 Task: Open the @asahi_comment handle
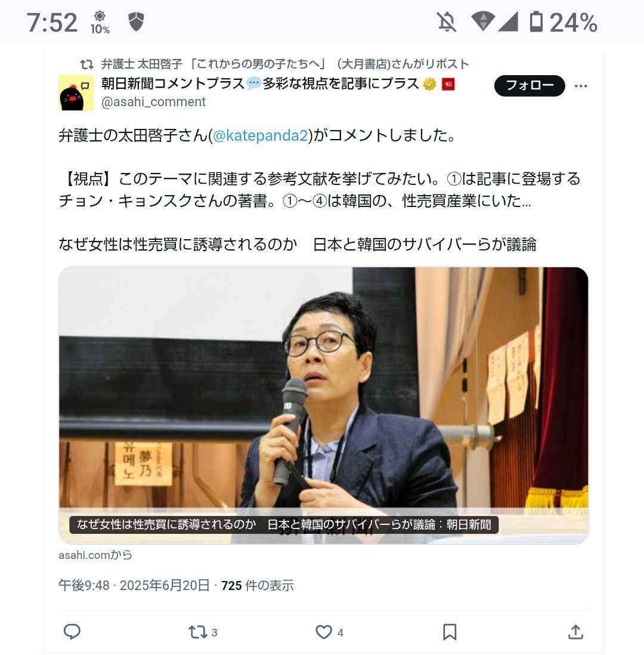153,102
